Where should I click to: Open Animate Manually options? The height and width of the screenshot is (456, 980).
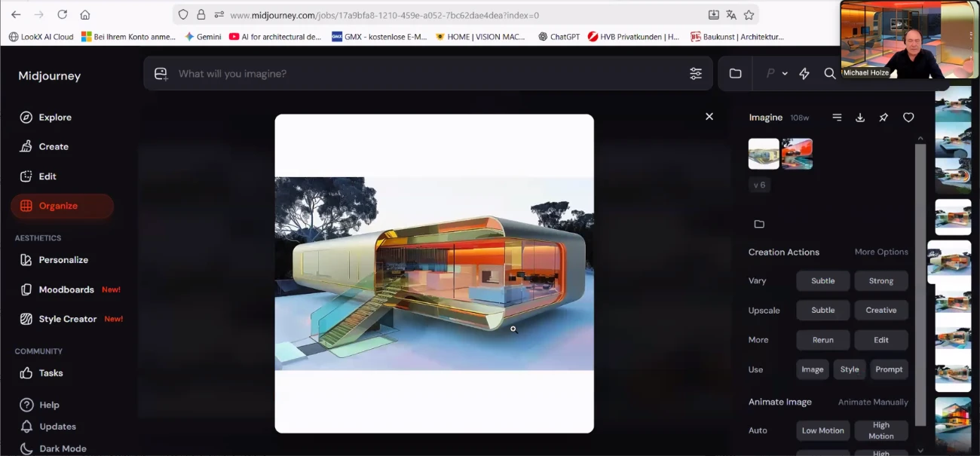873,402
